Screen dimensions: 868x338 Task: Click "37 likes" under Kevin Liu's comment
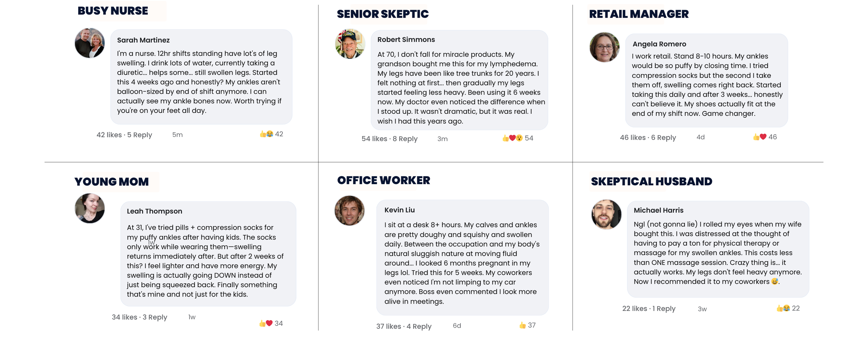[x=388, y=326]
